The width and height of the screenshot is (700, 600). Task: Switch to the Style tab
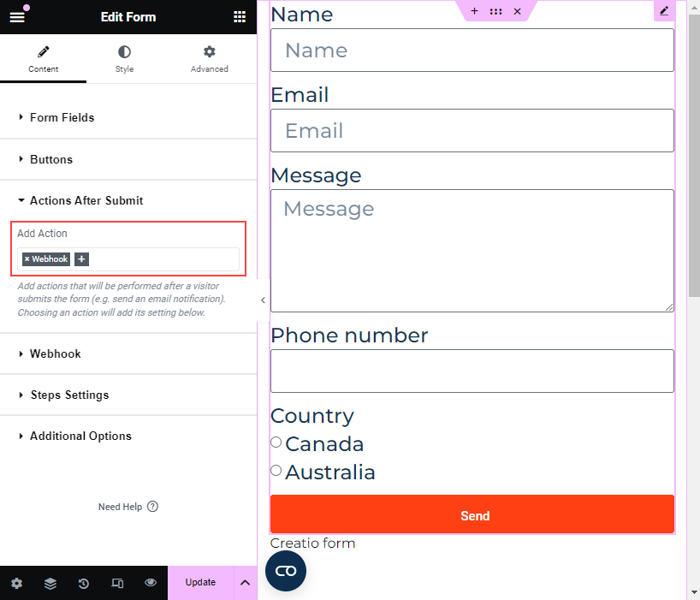point(124,58)
